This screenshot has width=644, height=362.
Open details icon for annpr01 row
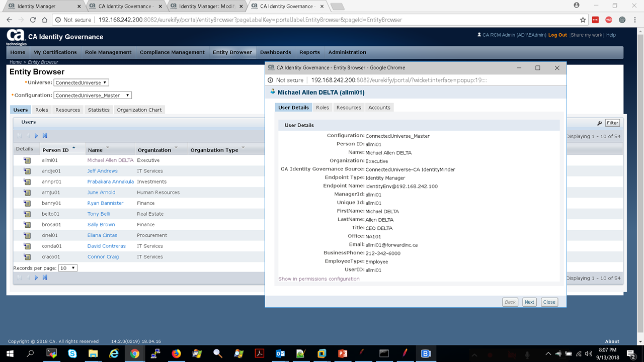[x=27, y=182]
